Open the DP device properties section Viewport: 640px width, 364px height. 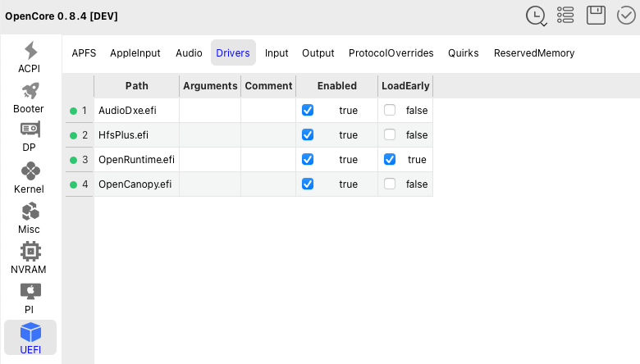coord(29,137)
